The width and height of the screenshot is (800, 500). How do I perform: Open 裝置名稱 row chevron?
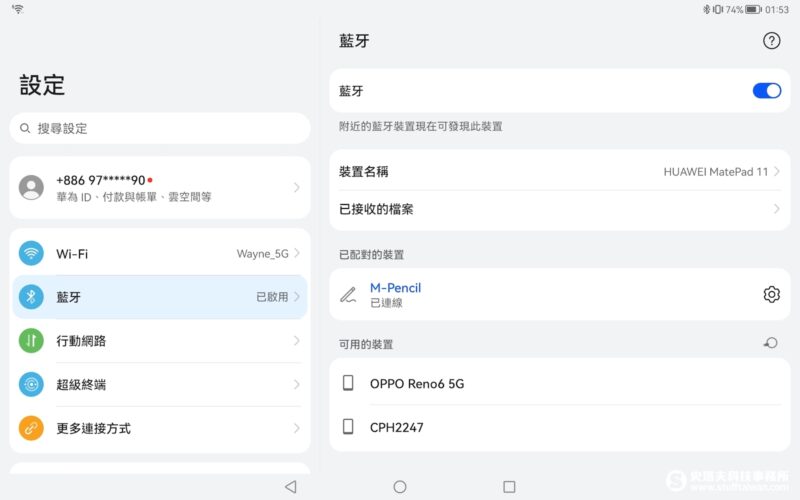pyautogui.click(x=777, y=171)
